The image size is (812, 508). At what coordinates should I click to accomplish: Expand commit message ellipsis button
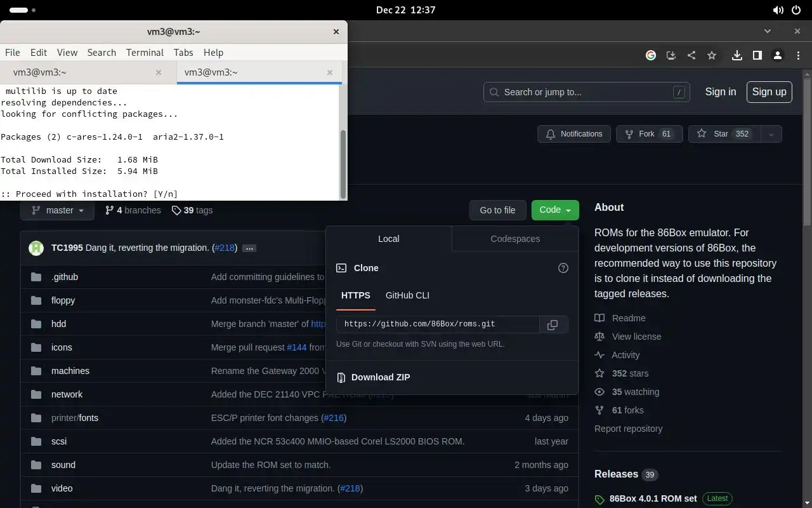(x=249, y=248)
